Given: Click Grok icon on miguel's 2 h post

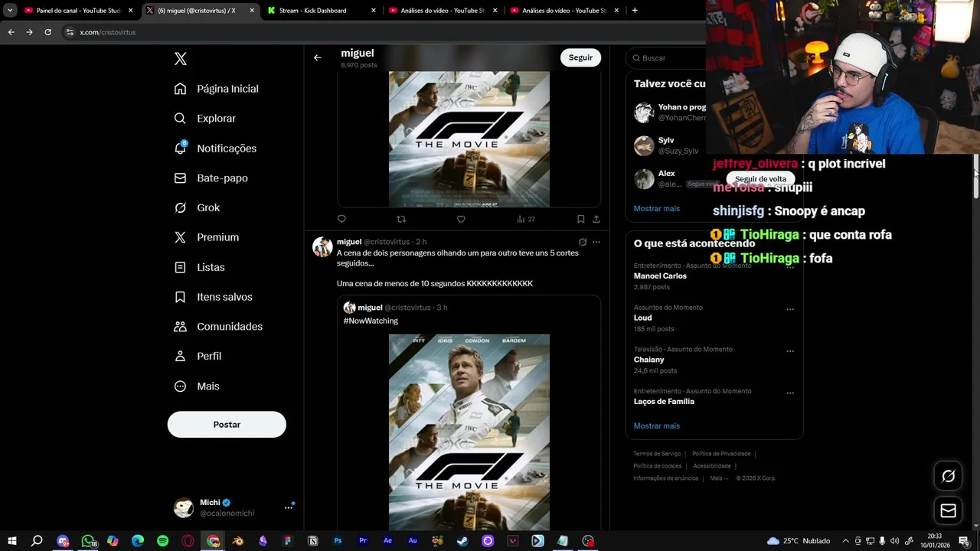Looking at the screenshot, I should [583, 242].
